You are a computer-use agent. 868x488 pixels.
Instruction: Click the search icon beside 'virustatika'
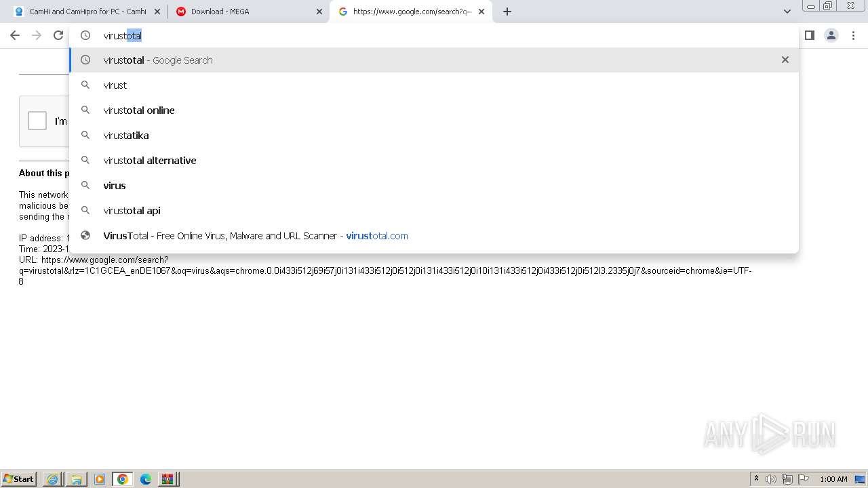pyautogui.click(x=85, y=135)
